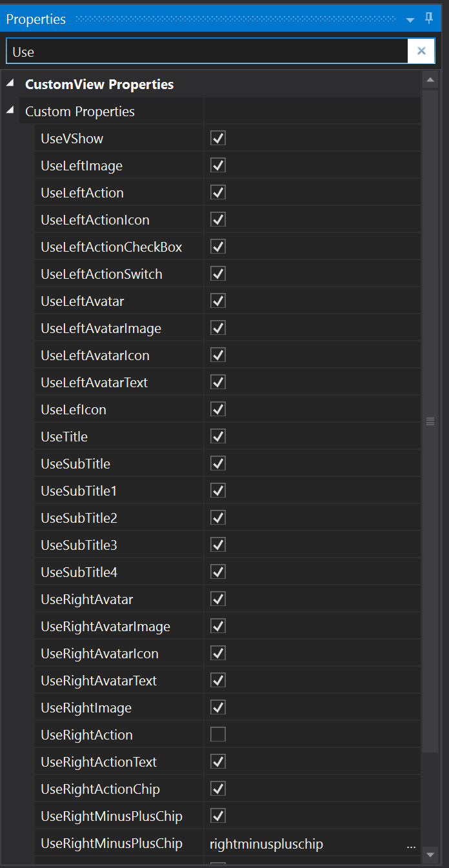449x868 pixels.
Task: Clear the property search box
Action: [421, 52]
